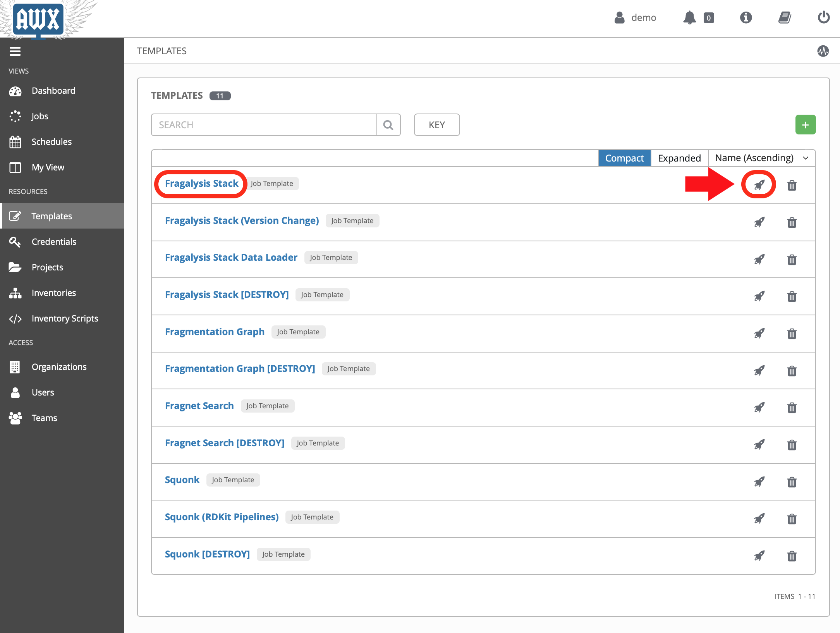Launch Squonk [DESTROY] template

click(x=759, y=556)
